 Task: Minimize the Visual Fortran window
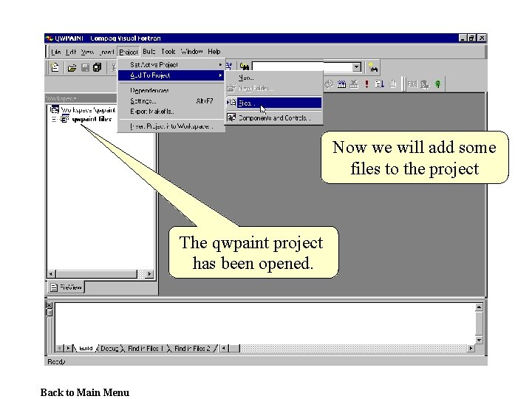[463, 38]
